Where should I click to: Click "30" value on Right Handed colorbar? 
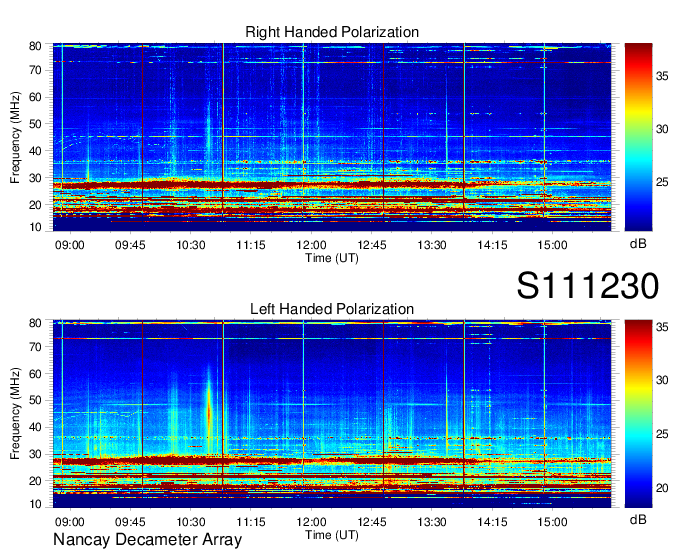662,129
